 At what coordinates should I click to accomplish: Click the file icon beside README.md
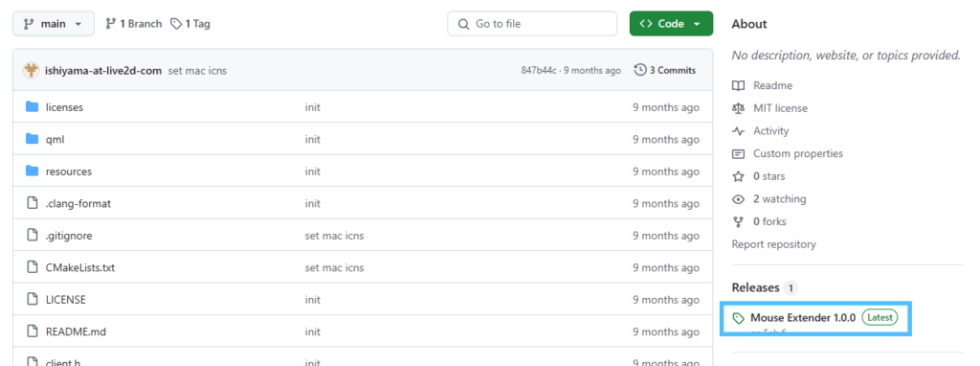click(x=32, y=331)
